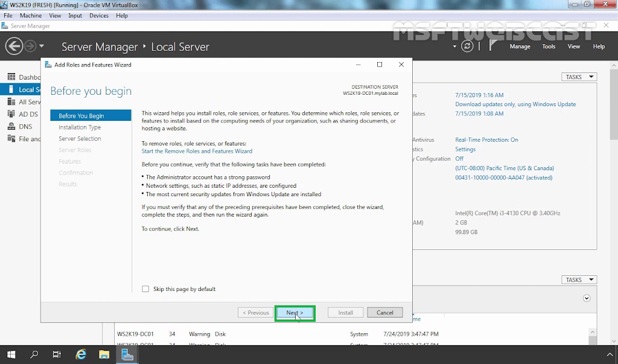Image resolution: width=618 pixels, height=364 pixels.
Task: Click the 7/15/2019 1:16 AM link
Action: (479, 95)
